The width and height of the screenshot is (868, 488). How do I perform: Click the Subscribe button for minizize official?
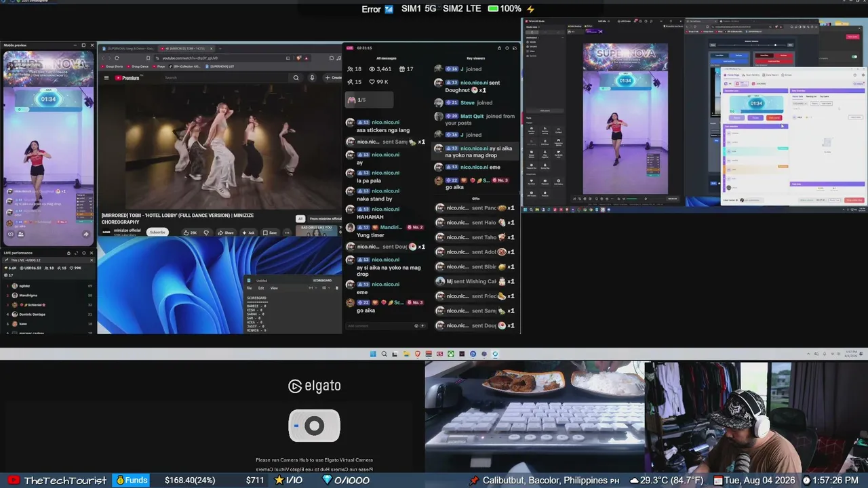tap(157, 232)
